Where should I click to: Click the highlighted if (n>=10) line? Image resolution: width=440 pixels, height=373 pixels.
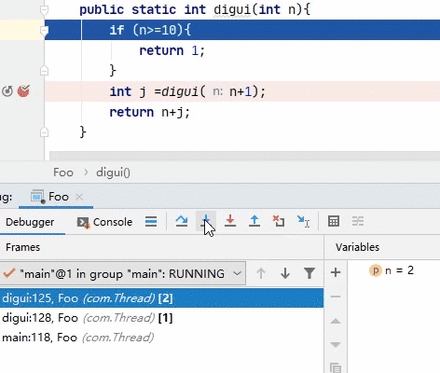tap(242, 30)
